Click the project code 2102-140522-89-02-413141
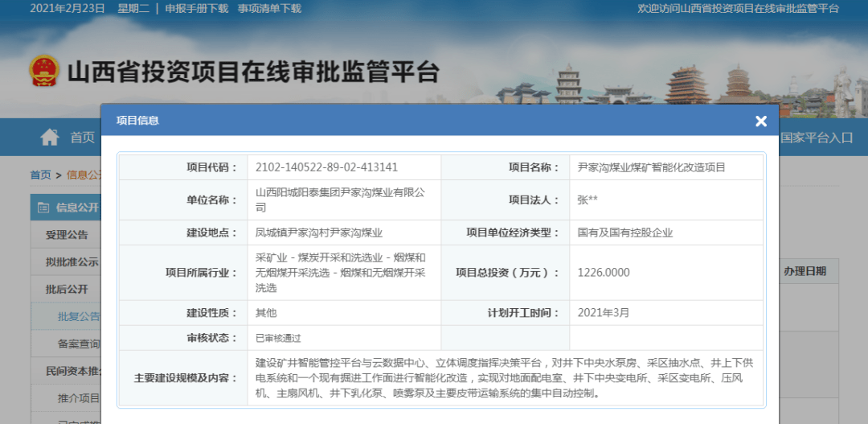 click(x=326, y=167)
